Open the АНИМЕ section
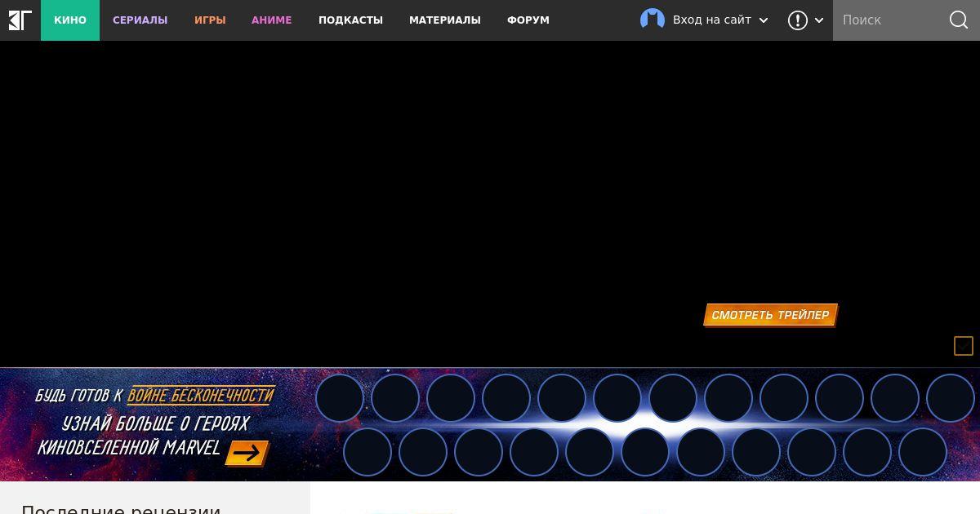Image resolution: width=980 pixels, height=514 pixels. pos(272,20)
